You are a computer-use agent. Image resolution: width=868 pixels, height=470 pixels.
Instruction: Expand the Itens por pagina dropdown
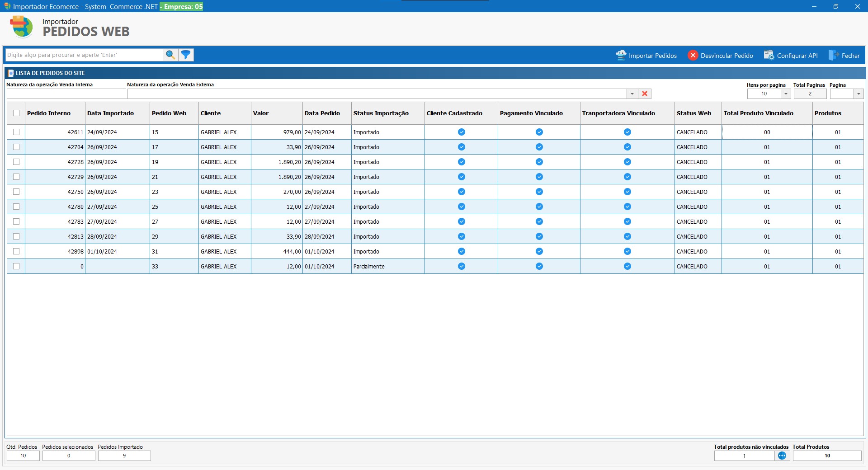click(786, 94)
